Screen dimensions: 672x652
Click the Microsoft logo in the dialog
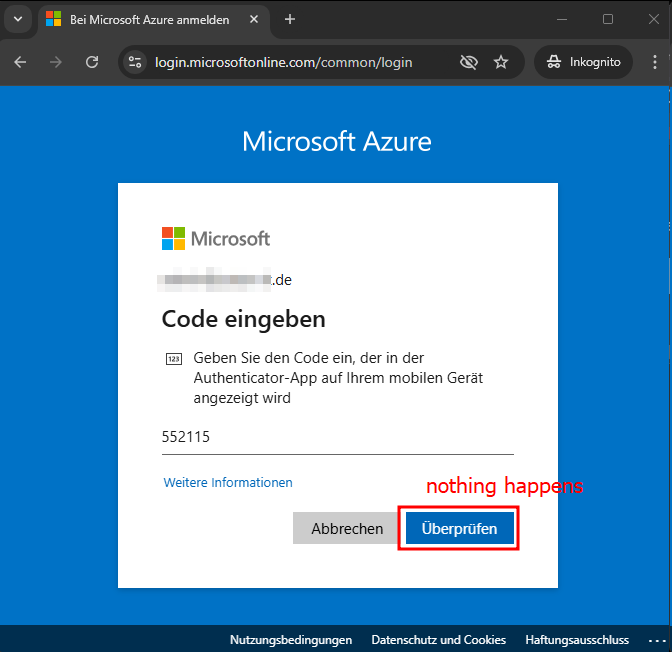pos(216,238)
